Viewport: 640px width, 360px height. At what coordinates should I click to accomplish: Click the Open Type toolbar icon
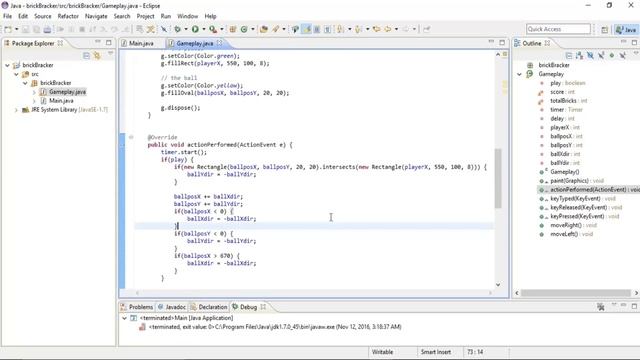pyautogui.click(x=264, y=29)
